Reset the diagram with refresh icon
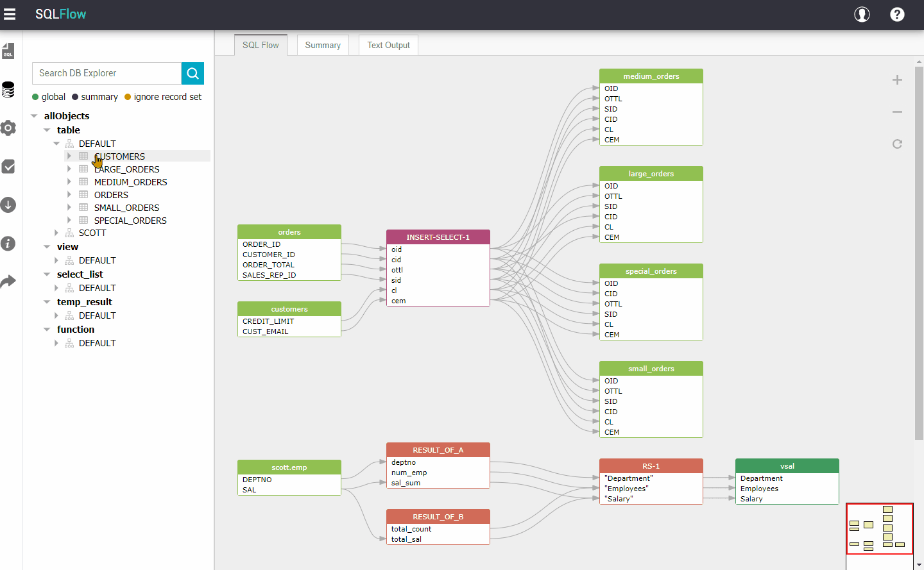Screen dimensions: 924x570 pyautogui.click(x=897, y=144)
